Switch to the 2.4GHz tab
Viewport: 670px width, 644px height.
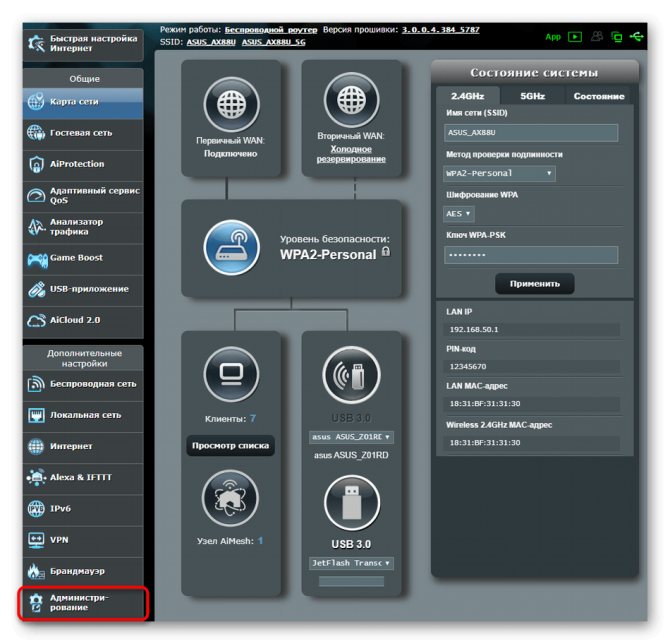pos(467,96)
